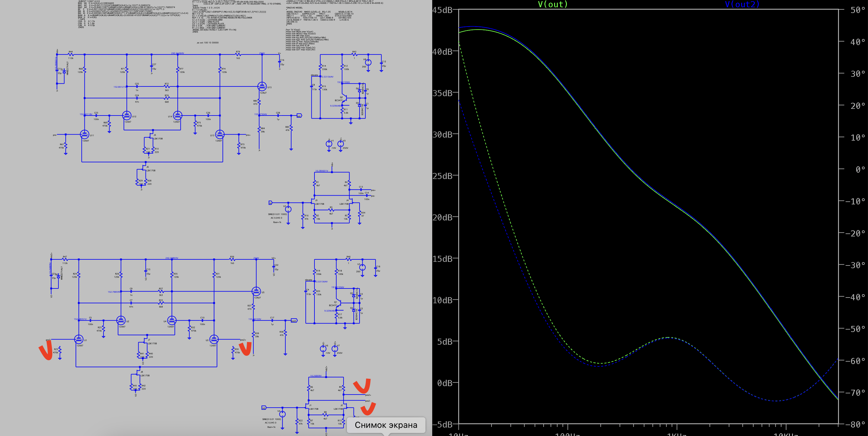Select the J5 LSK170B JFET symbol
This screenshot has width=868, height=436.
[x=151, y=136]
